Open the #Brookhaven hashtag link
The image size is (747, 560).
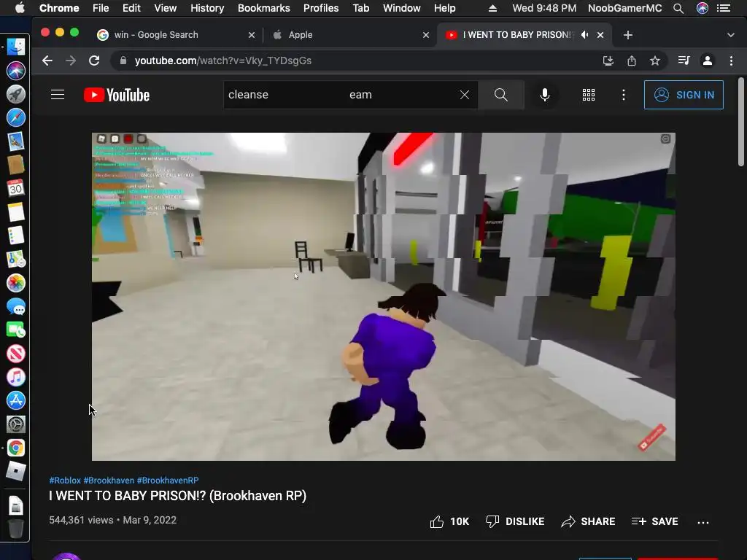[109, 481]
